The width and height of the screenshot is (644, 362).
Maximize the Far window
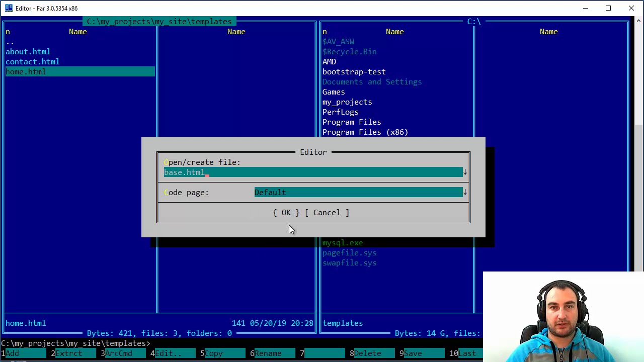pyautogui.click(x=608, y=8)
